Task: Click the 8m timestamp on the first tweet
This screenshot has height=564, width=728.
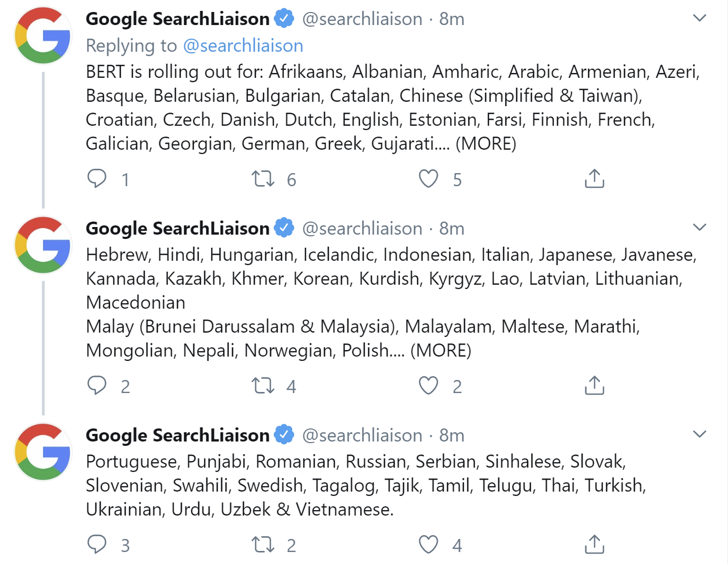Action: 450,18
